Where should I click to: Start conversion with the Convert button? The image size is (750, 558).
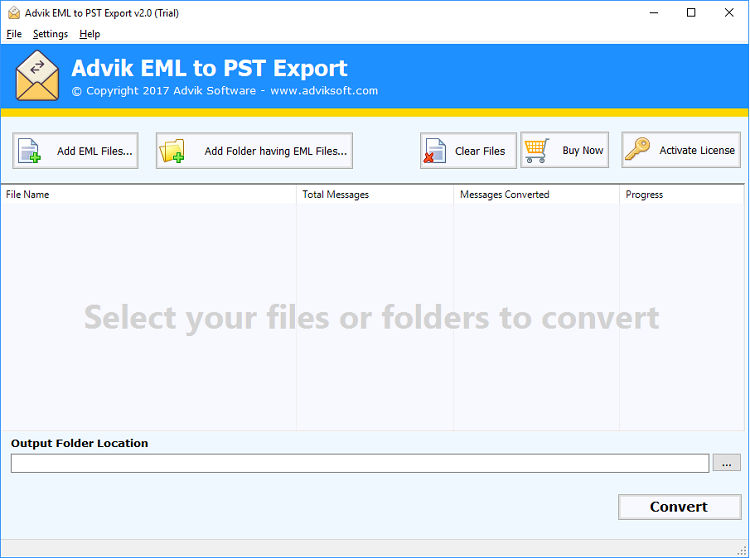tap(679, 507)
